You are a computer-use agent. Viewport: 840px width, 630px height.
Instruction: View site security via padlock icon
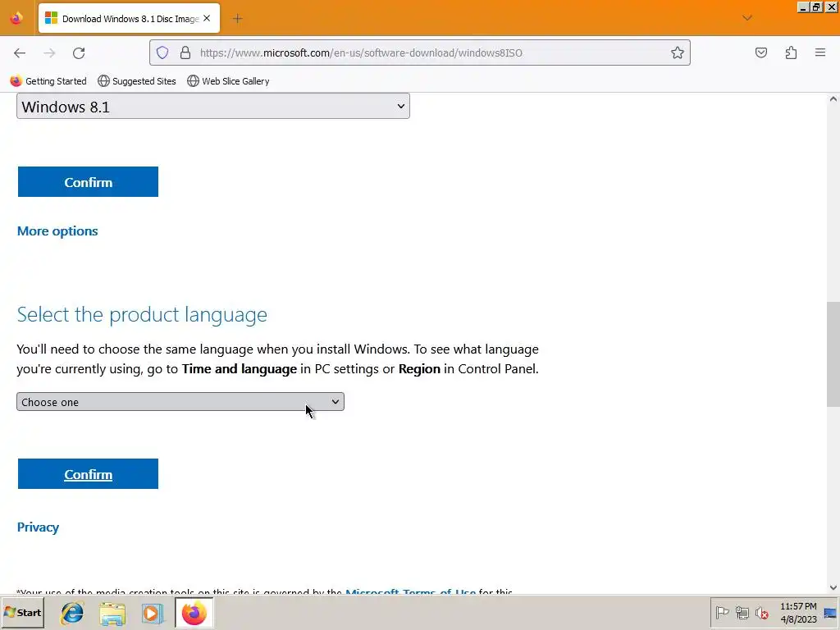click(x=185, y=52)
